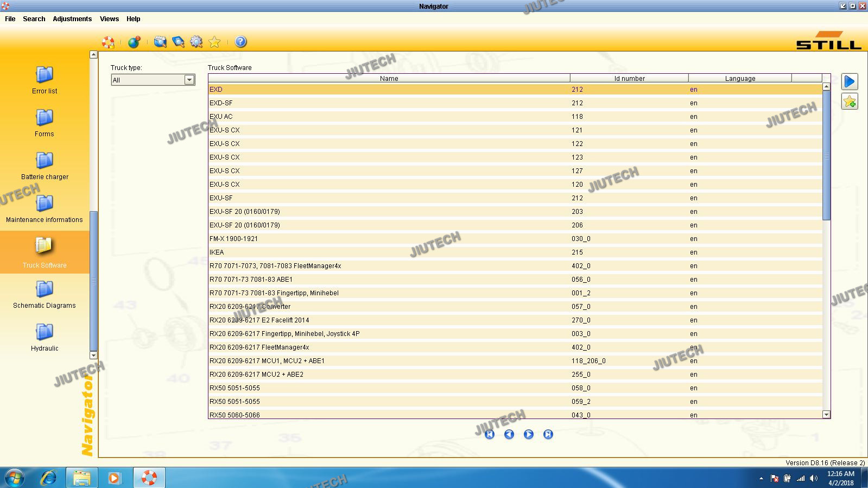The width and height of the screenshot is (868, 488).
Task: Click the table vertical scrollbar thumb
Action: (x=826, y=155)
